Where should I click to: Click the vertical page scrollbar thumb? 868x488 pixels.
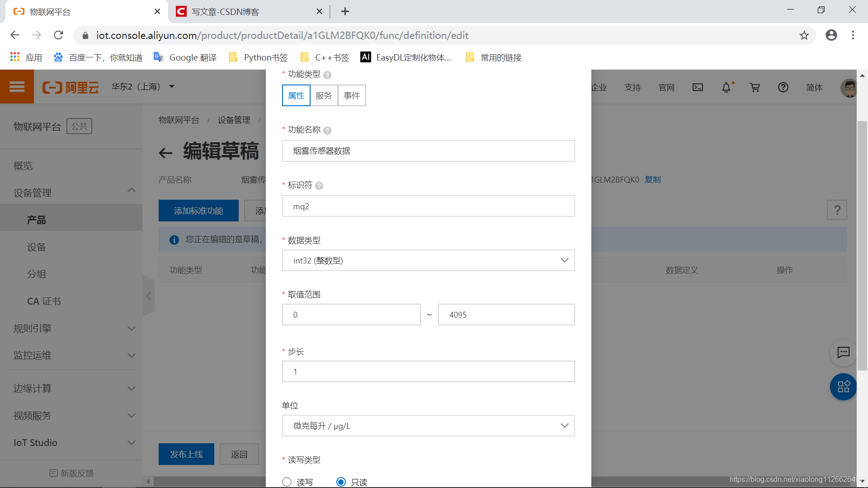[x=862, y=245]
